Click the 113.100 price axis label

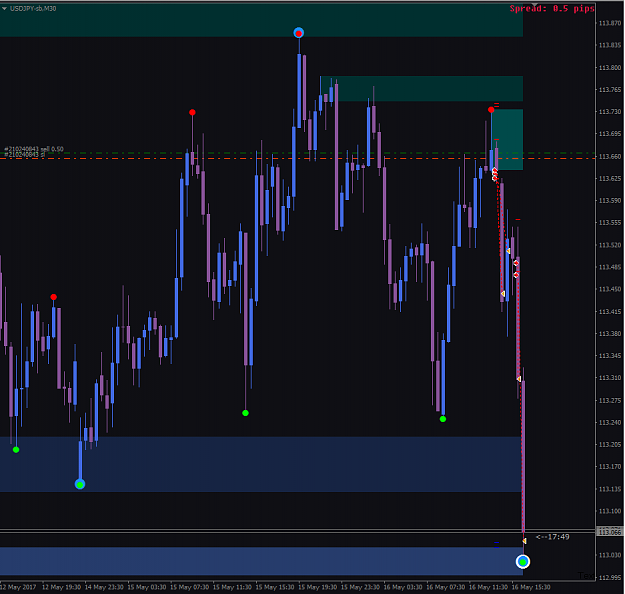(610, 511)
